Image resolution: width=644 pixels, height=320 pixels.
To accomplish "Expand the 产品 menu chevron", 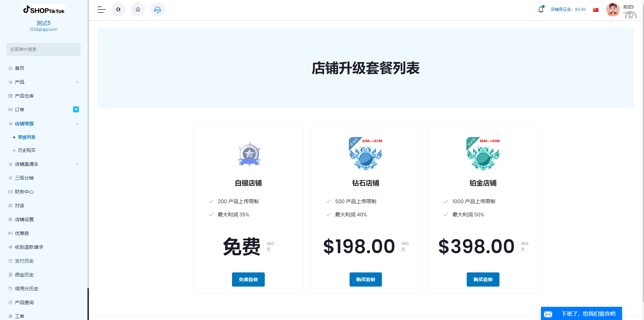I will (x=77, y=82).
